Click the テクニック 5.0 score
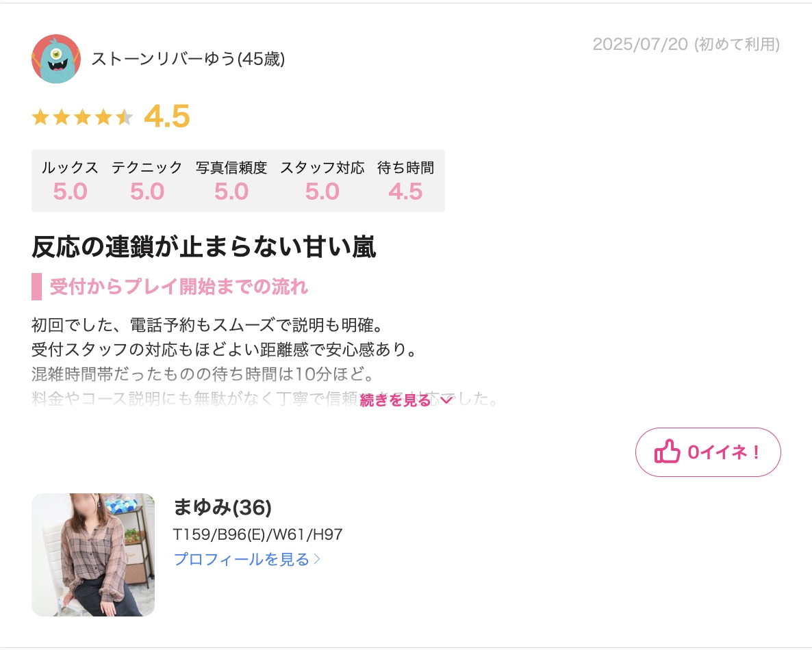This screenshot has width=812, height=650. click(147, 192)
